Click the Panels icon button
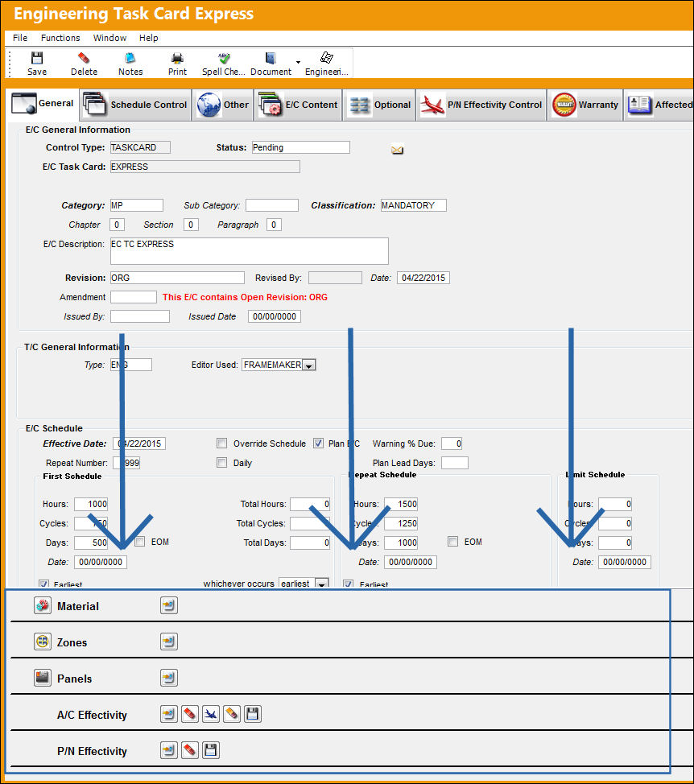Viewport: 694px width, 784px height. click(43, 678)
